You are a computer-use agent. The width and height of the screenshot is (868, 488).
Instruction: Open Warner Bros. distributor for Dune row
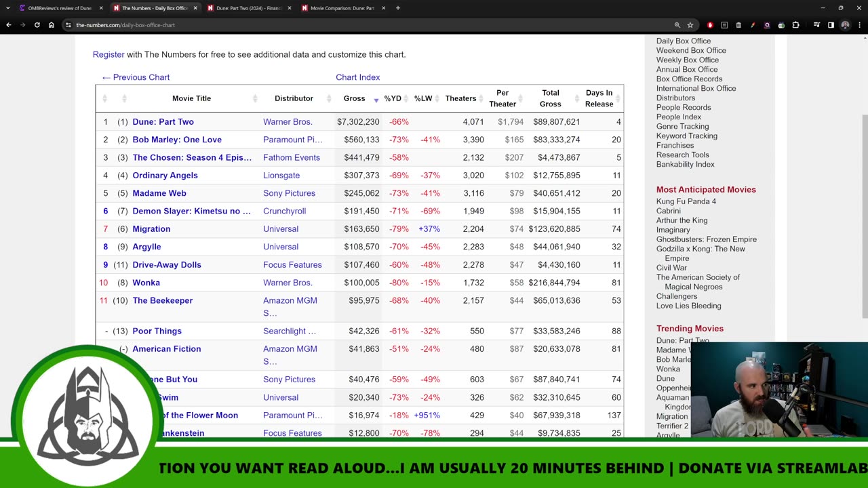click(288, 122)
